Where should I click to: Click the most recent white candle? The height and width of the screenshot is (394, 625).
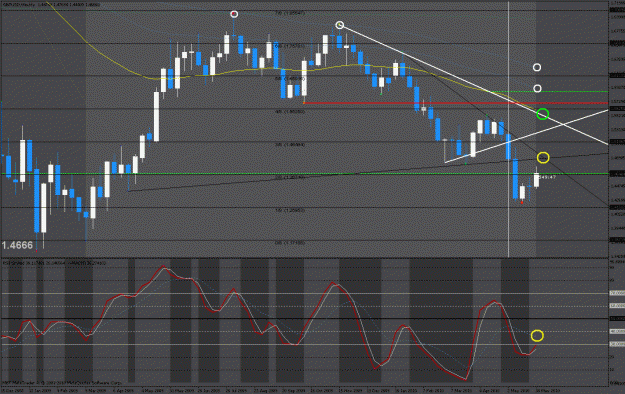click(x=537, y=180)
